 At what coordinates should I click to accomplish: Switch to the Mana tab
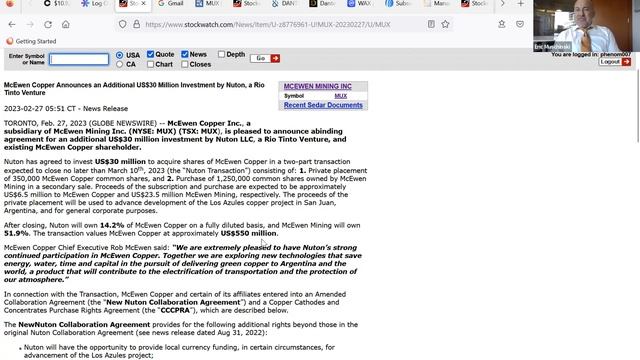tap(437, 4)
